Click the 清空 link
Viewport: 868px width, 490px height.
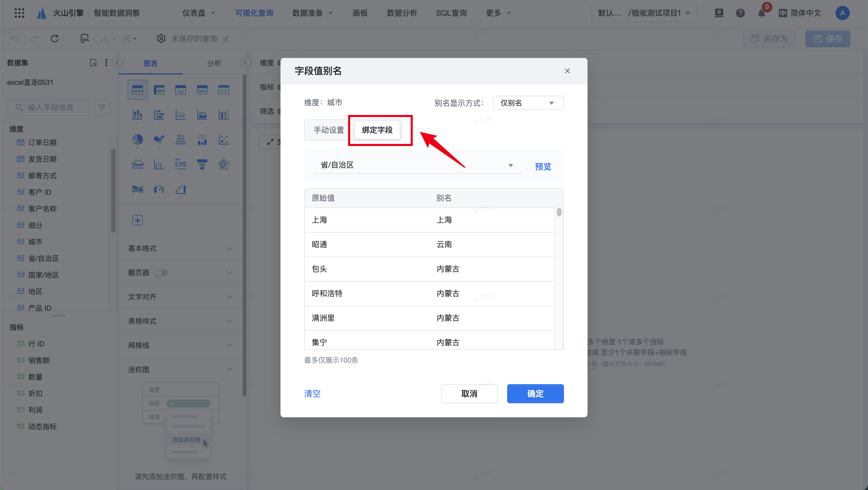click(x=312, y=394)
